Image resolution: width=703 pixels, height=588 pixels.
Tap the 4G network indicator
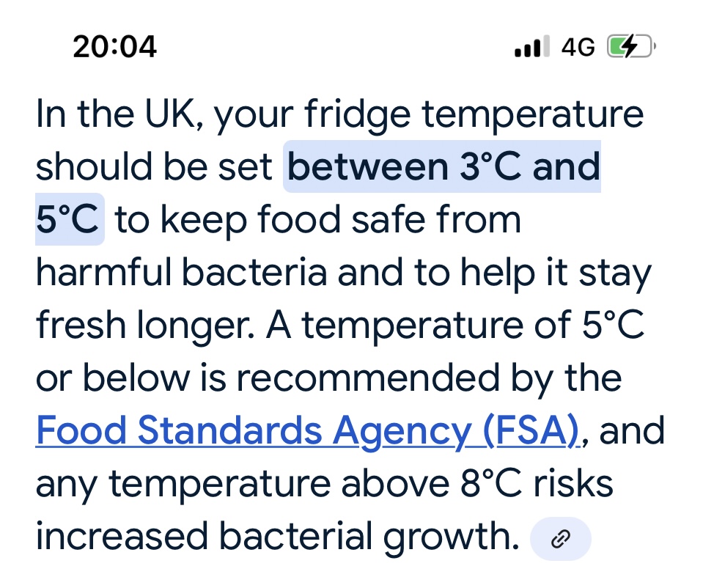pyautogui.click(x=578, y=47)
